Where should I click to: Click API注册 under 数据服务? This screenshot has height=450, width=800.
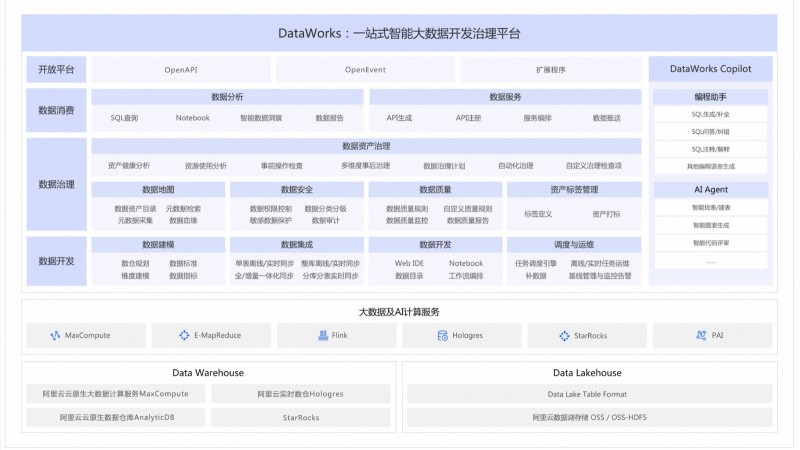pos(468,118)
